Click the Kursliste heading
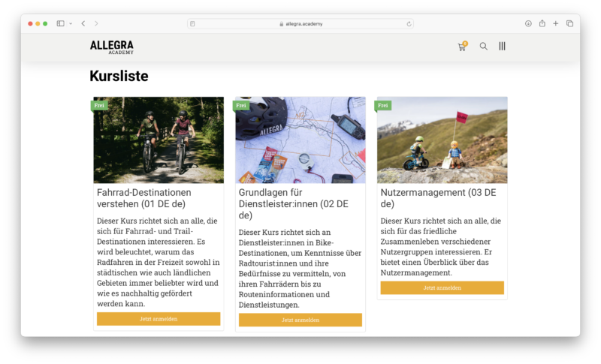Viewport: 601px width, 364px height. point(119,76)
